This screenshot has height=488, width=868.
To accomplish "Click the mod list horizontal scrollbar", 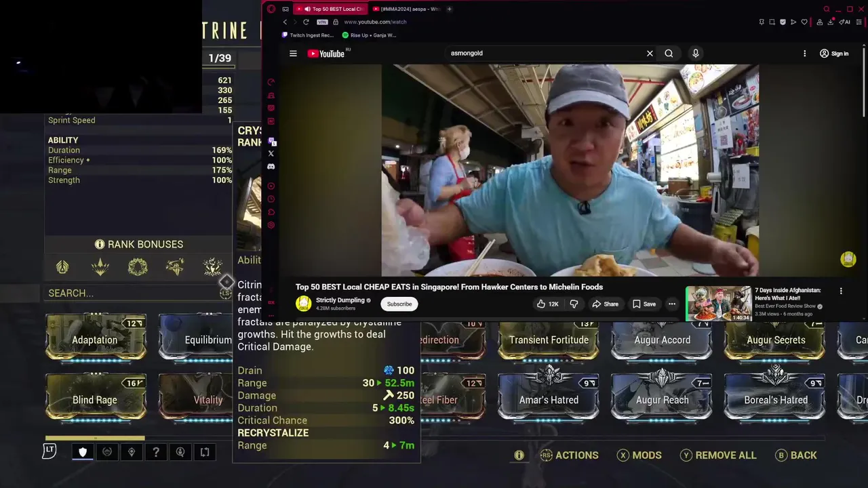I will pos(95,438).
